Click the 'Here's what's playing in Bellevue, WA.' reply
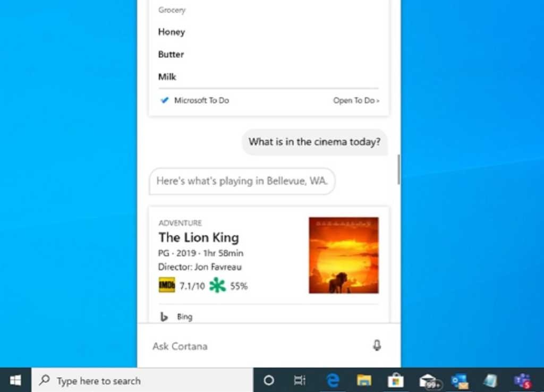544x392 pixels. point(242,181)
